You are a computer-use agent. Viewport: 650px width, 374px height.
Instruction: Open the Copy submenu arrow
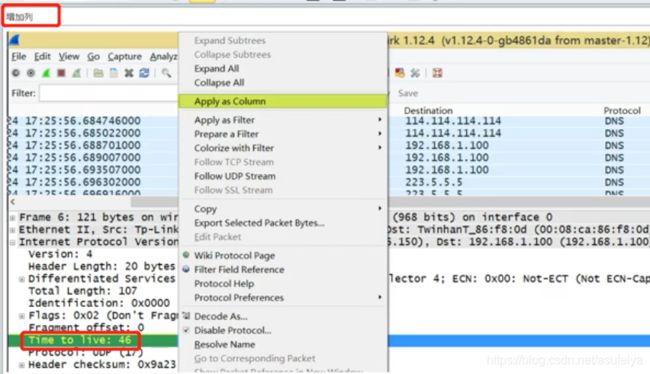pyautogui.click(x=379, y=209)
